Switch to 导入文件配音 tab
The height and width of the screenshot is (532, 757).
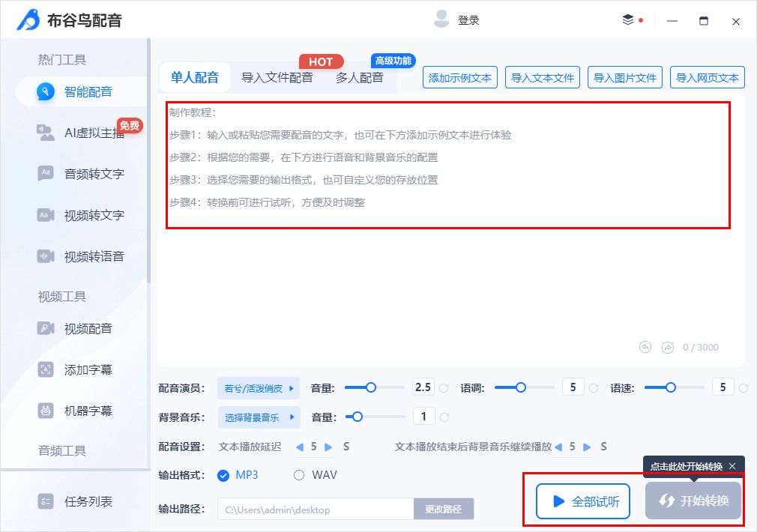coord(277,77)
